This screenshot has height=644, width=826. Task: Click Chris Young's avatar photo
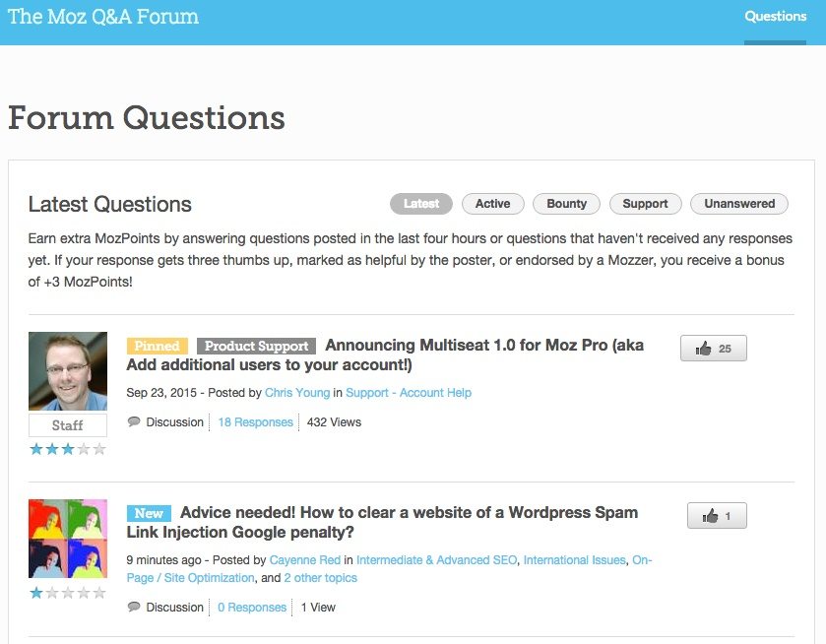click(68, 371)
